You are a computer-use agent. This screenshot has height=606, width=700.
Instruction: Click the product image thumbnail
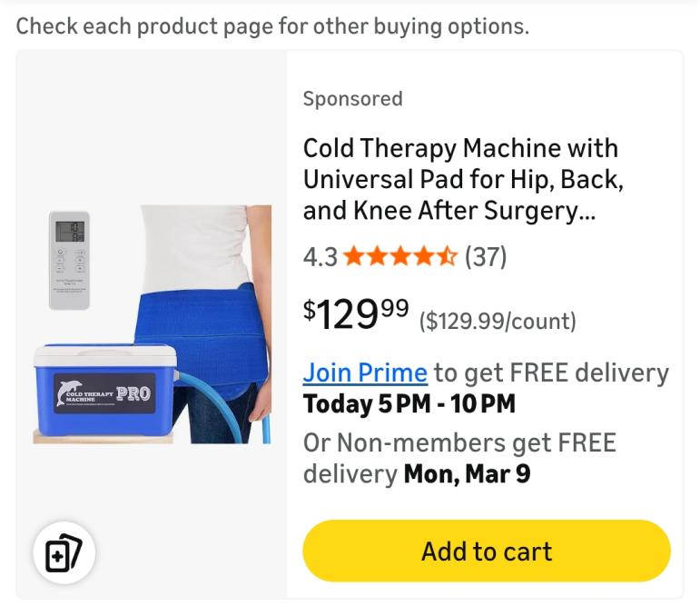click(x=152, y=324)
